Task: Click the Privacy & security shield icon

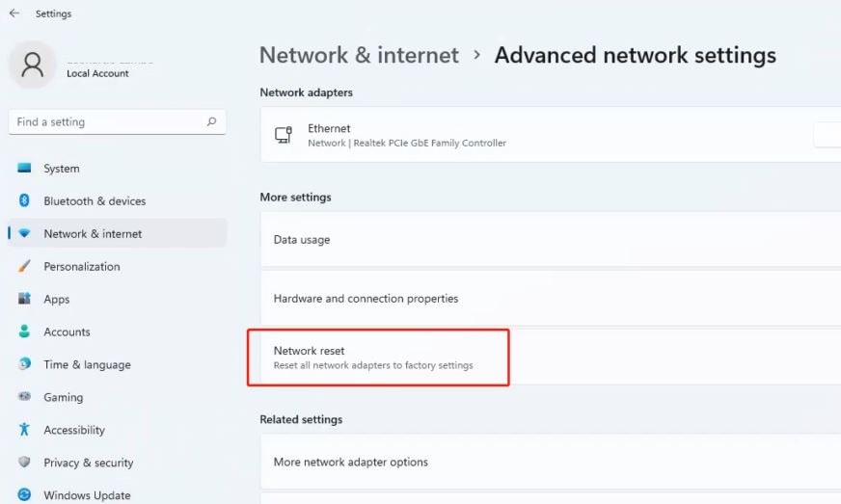Action: pos(25,464)
